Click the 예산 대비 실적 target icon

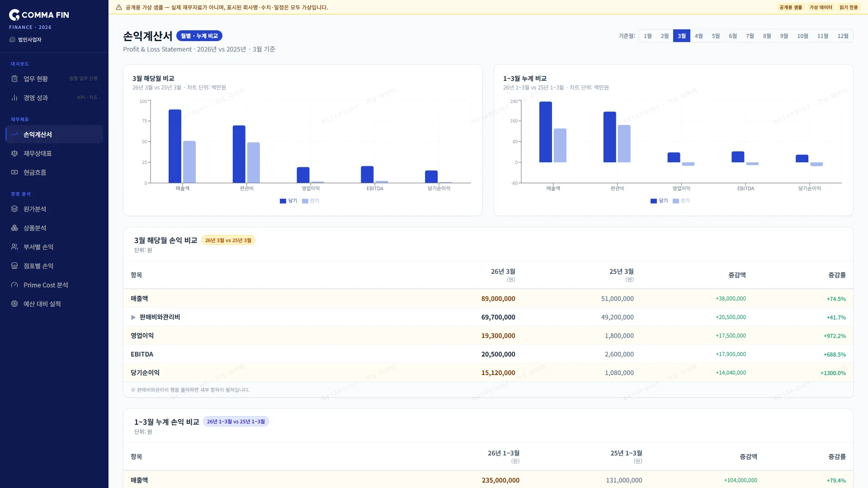[x=14, y=304]
